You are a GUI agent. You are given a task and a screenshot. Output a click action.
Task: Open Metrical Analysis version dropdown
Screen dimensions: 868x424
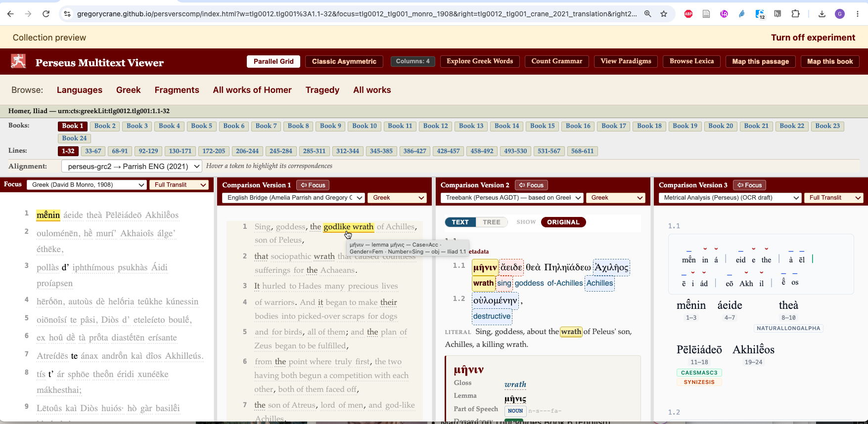point(730,198)
